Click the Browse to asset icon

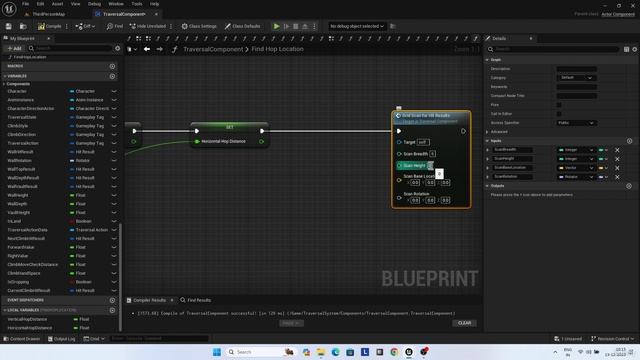23,26
